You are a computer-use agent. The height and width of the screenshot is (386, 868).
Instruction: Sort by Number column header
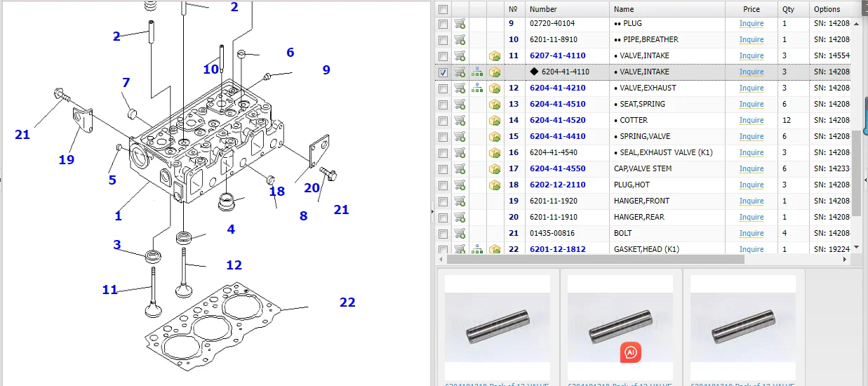tap(567, 9)
